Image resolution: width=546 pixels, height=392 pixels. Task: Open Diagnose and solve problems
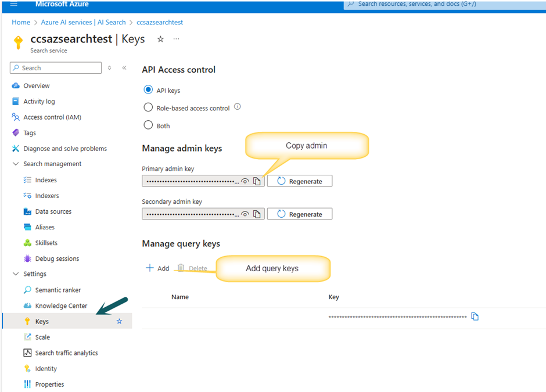(65, 149)
